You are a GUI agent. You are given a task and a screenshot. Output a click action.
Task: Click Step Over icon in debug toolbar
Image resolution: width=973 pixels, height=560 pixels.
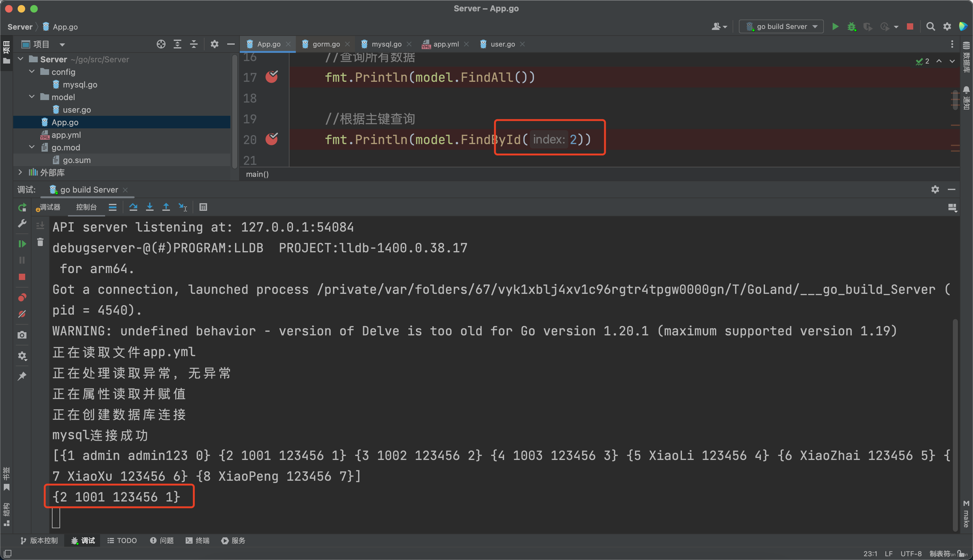[x=133, y=207]
